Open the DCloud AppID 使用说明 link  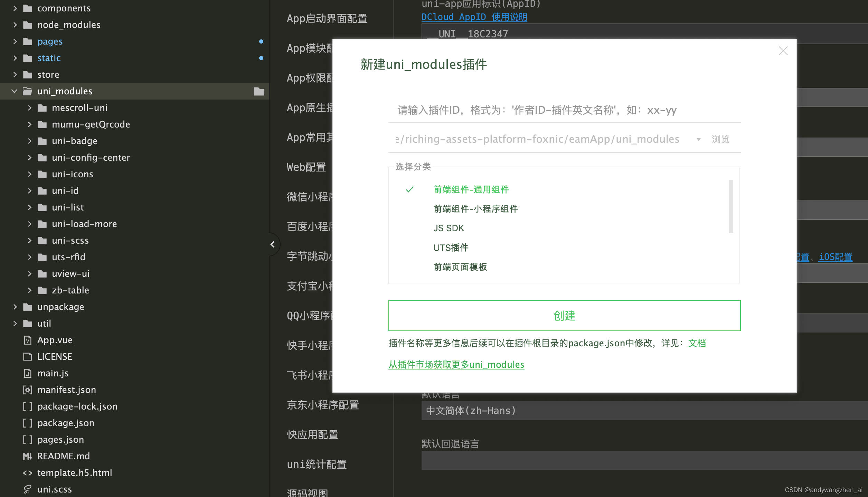click(x=474, y=17)
